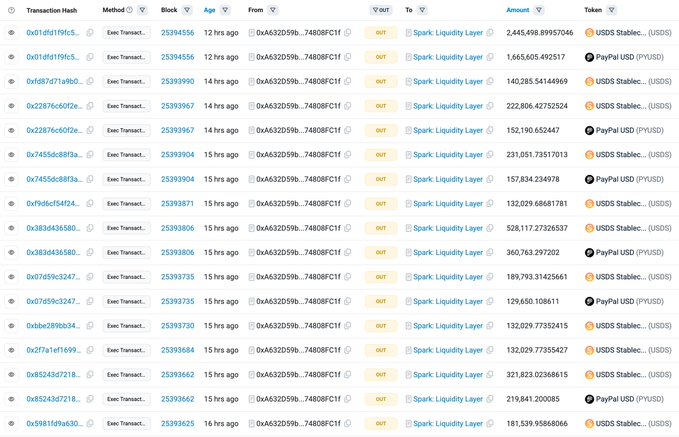This screenshot has width=679, height=437.
Task: Toggle eye preview for 1,665,605.492517 row
Action: [x=11, y=57]
